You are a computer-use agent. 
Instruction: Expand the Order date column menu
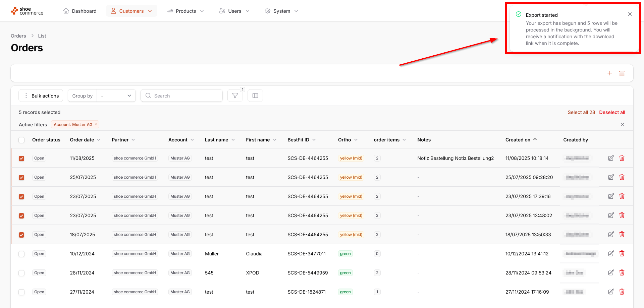[99, 140]
